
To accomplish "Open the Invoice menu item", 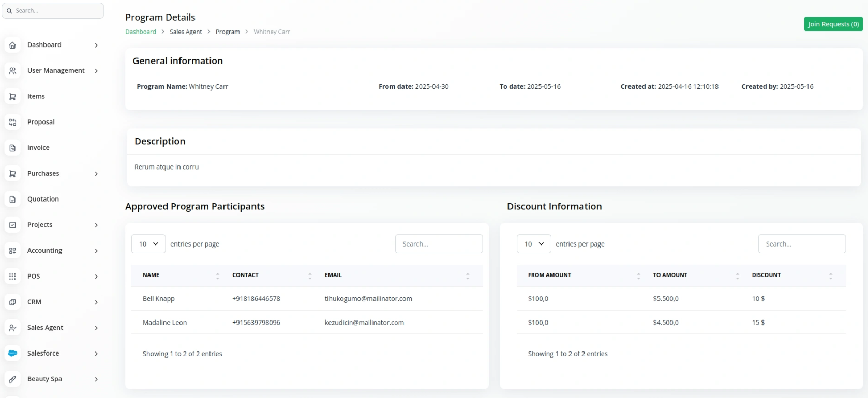I will coord(38,148).
